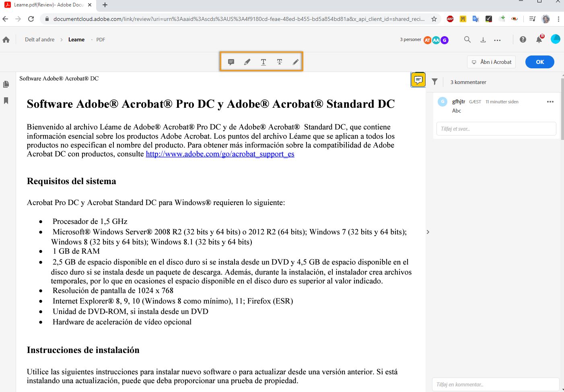
Task: Open a new browser tab
Action: tap(105, 5)
